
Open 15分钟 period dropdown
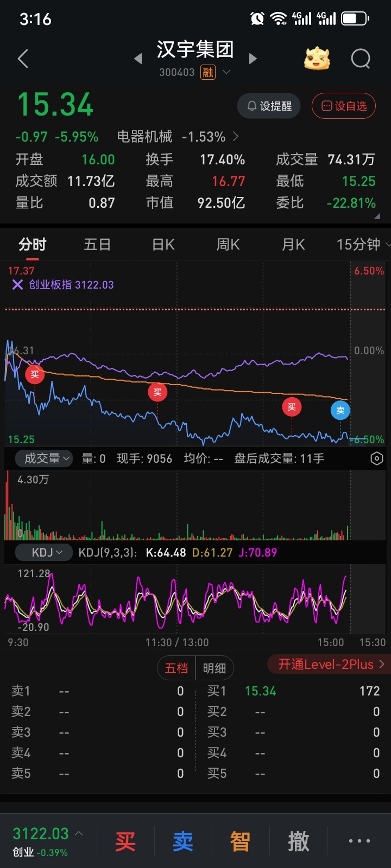363,245
